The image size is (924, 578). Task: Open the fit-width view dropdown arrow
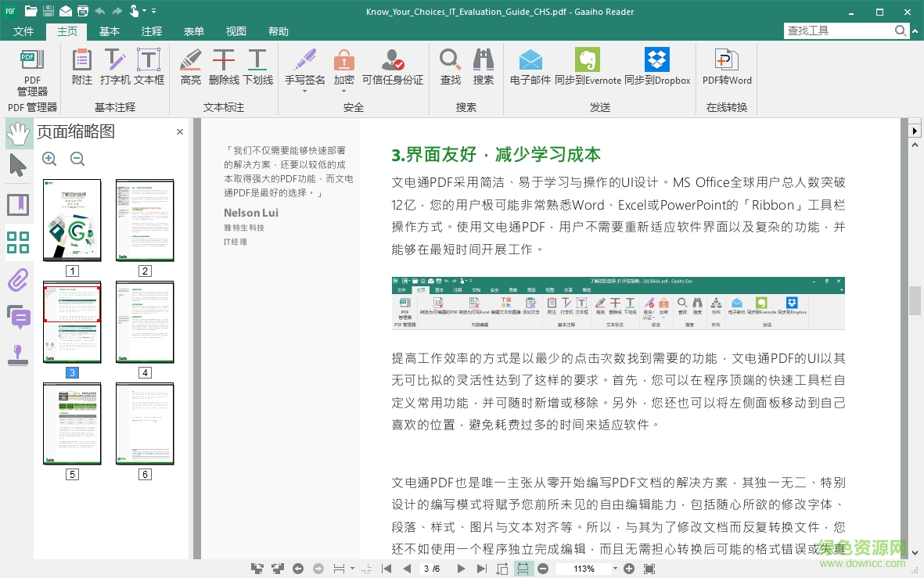point(351,569)
